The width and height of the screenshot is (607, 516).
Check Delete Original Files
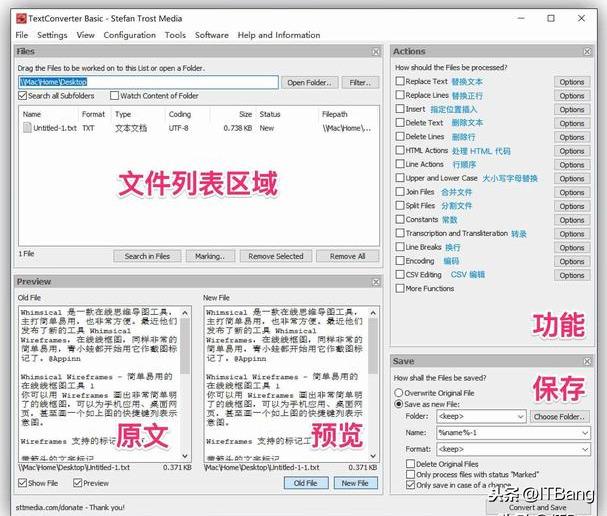tap(410, 464)
